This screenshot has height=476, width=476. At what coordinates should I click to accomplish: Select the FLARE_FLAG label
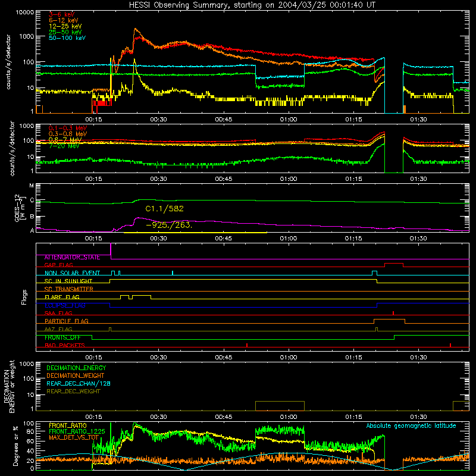click(x=62, y=297)
